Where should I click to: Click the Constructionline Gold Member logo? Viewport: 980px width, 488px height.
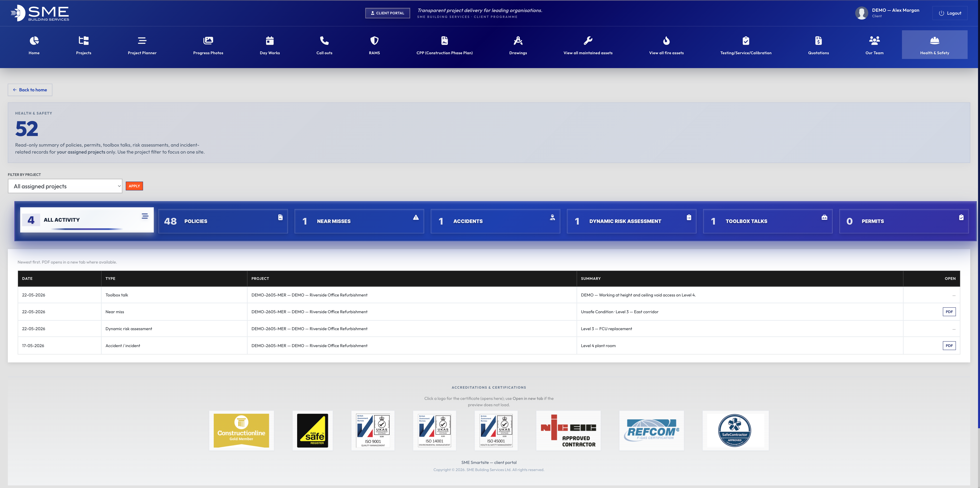coord(241,431)
